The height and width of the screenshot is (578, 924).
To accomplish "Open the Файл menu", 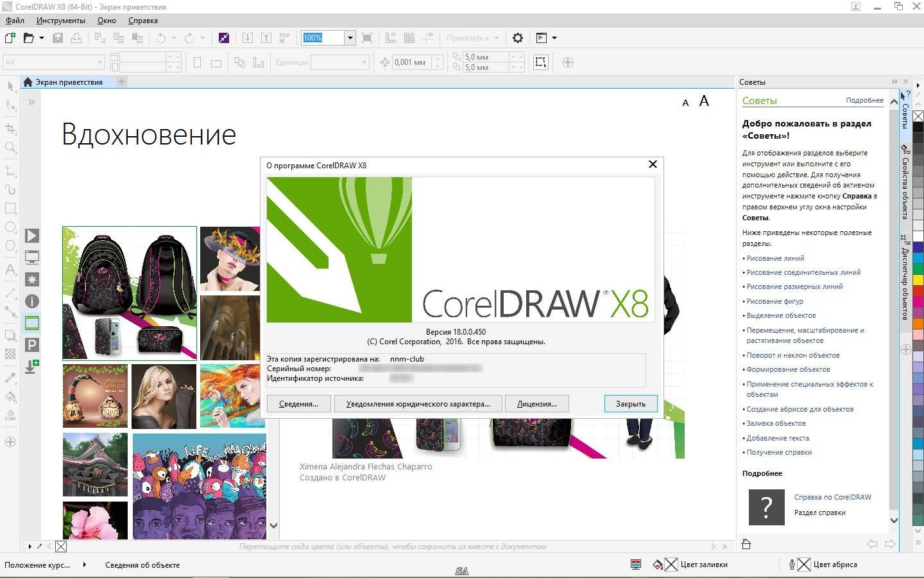I will (15, 21).
